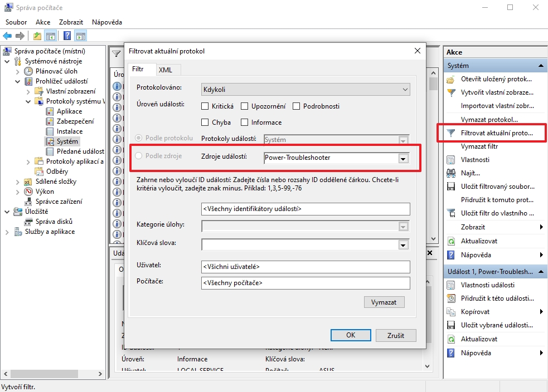Click the Forward arrow toolbar icon
The width and height of the screenshot is (548, 392).
click(20, 36)
